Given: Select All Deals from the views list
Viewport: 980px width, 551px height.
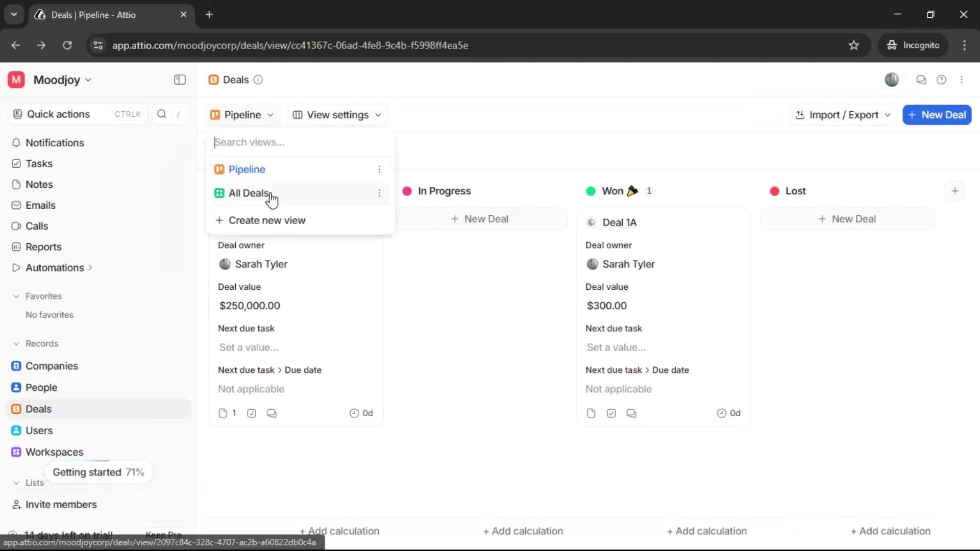Looking at the screenshot, I should click(x=249, y=193).
